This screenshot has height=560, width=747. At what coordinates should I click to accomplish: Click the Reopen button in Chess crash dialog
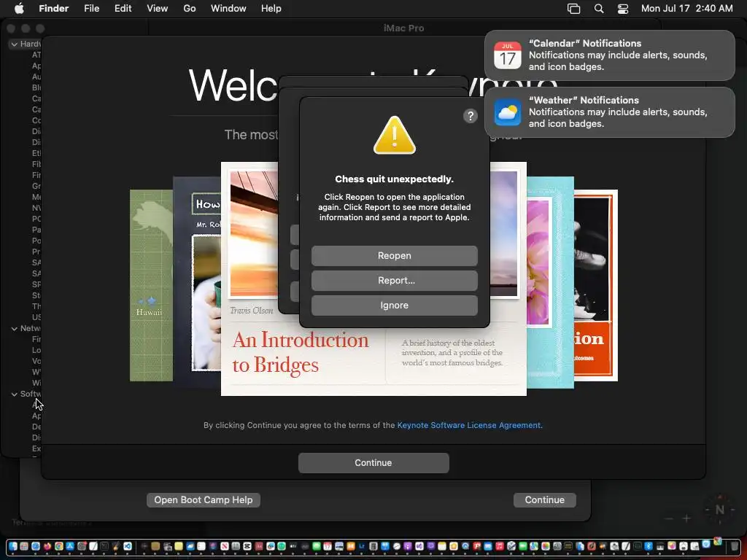pos(395,256)
